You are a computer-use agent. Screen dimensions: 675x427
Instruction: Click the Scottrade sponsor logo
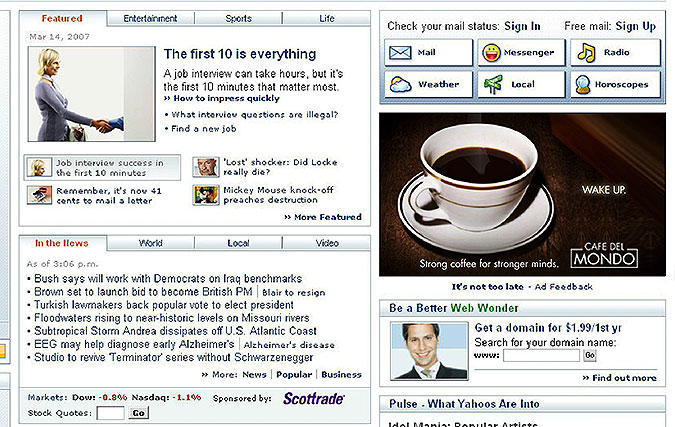click(x=313, y=399)
